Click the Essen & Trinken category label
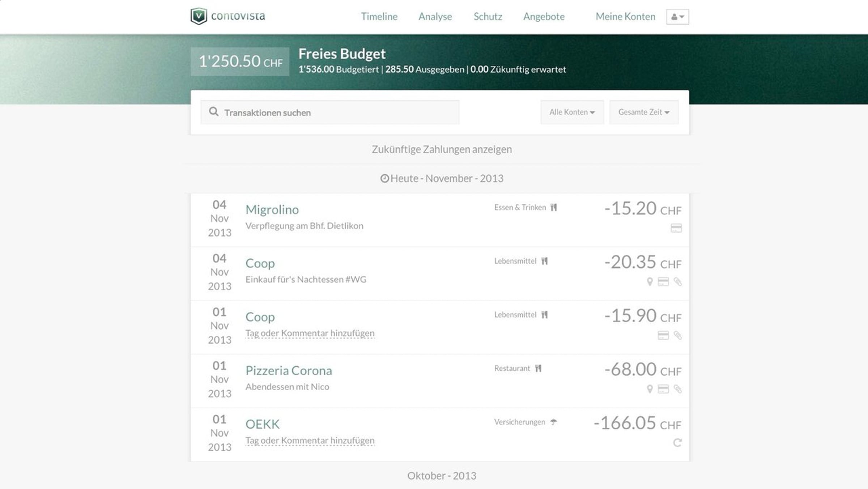The height and width of the screenshot is (489, 868). pos(520,207)
